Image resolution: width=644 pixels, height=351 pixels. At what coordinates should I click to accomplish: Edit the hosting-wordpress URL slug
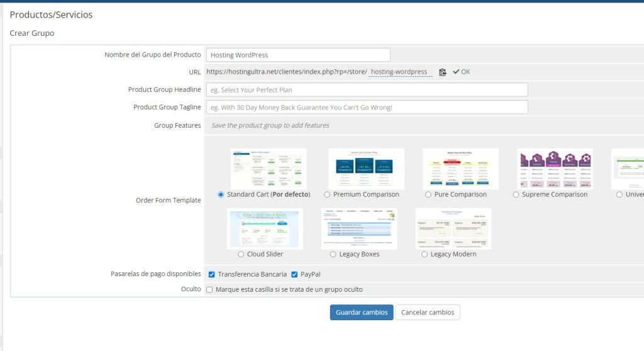401,72
